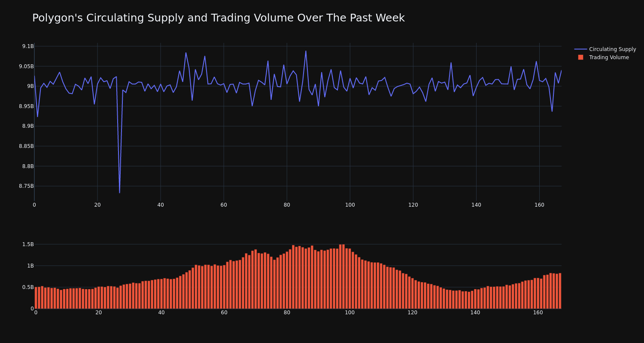Click the deepest supply dip near 8.75B
The image size is (644, 343).
[x=119, y=193]
